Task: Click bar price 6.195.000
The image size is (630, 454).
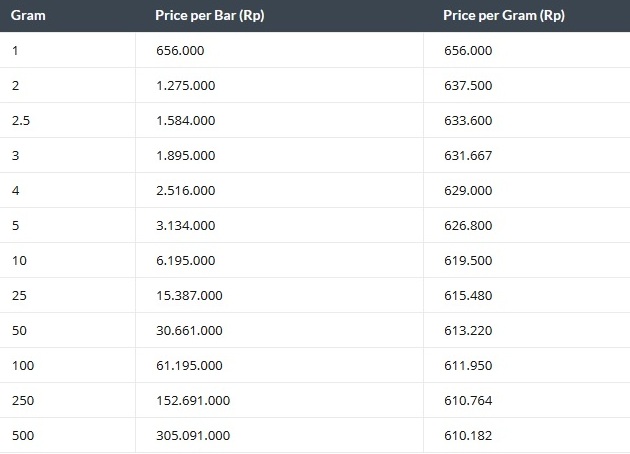Action: (186, 260)
